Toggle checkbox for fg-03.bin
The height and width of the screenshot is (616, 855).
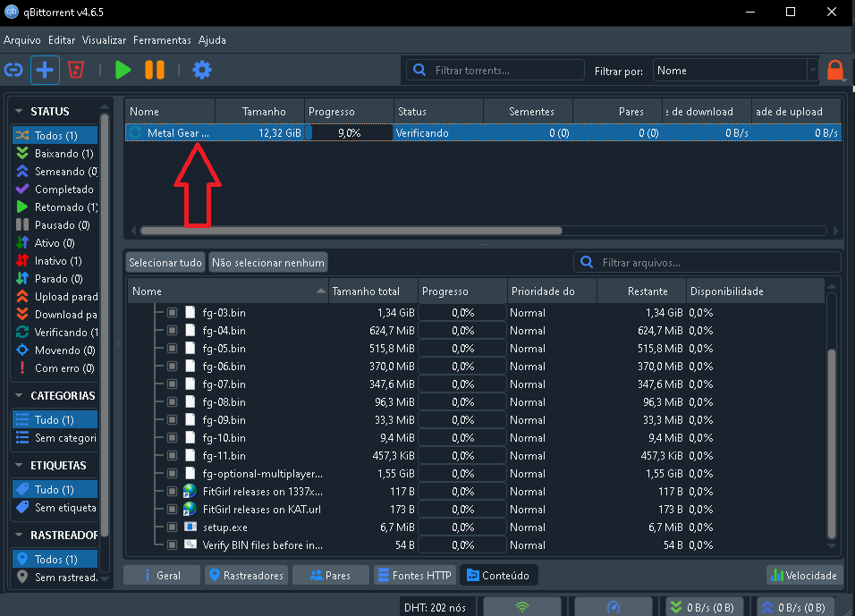click(172, 313)
